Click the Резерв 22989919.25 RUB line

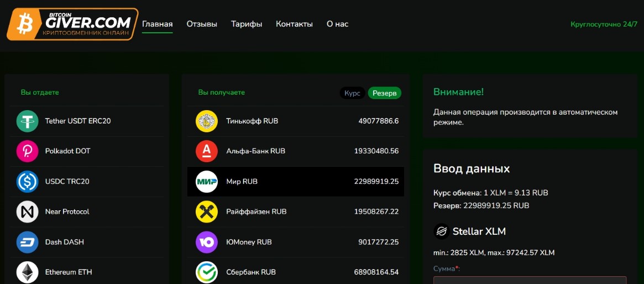[481, 205]
